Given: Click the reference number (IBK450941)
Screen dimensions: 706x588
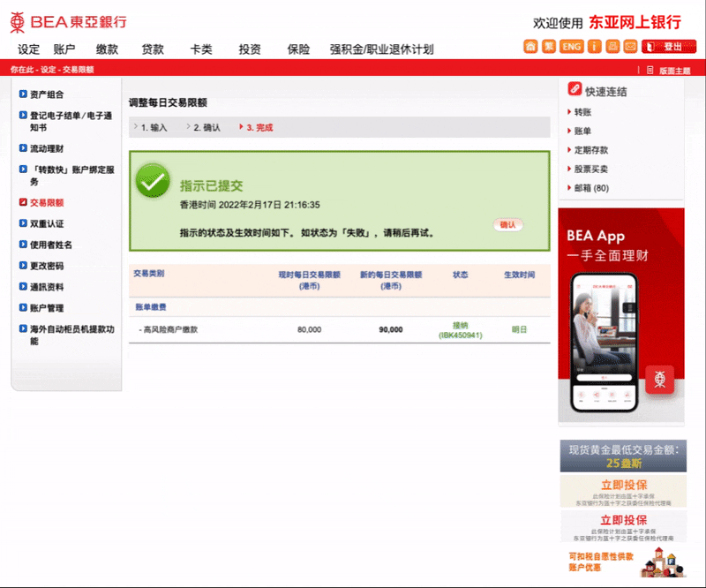Looking at the screenshot, I should tap(460, 335).
